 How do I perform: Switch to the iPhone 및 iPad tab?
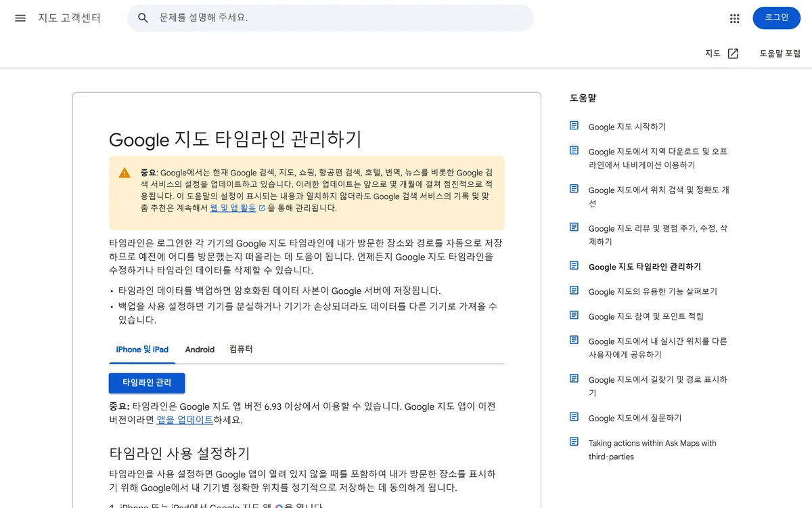pyautogui.click(x=142, y=350)
